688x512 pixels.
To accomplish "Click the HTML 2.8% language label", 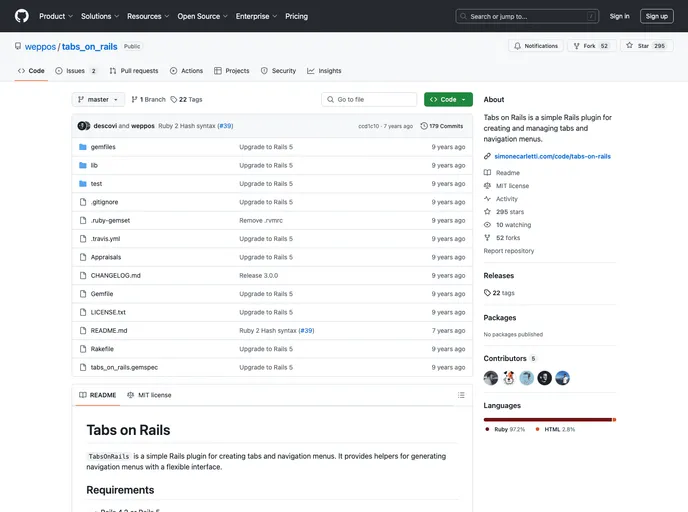I will click(555, 430).
